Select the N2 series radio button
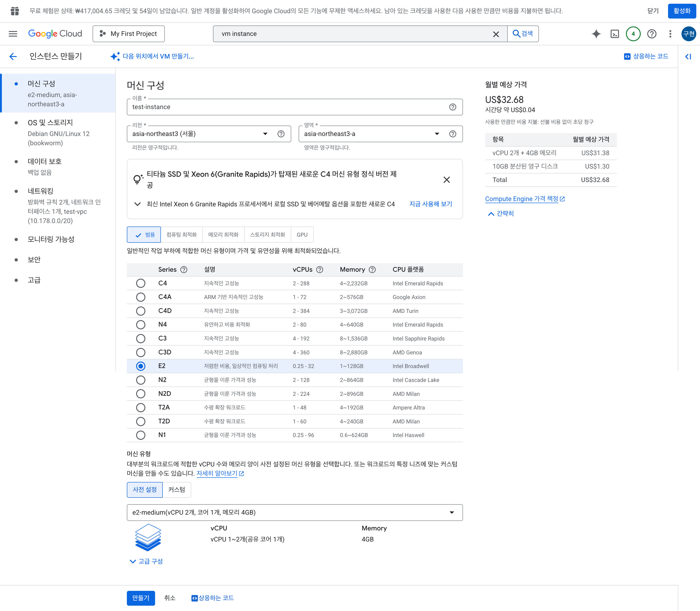Image resolution: width=700 pixels, height=611 pixels. tap(141, 380)
